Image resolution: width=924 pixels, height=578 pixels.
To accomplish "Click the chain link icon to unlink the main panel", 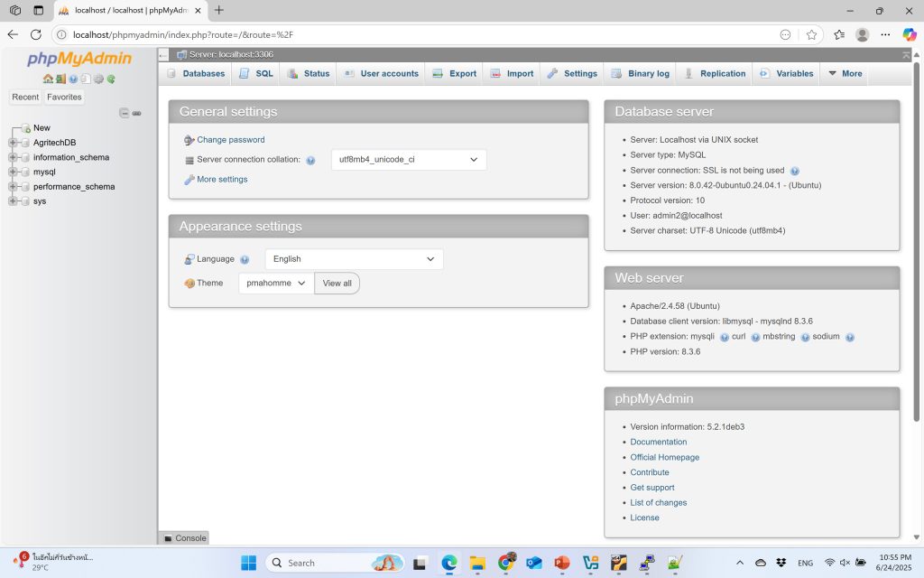I will coord(137,113).
